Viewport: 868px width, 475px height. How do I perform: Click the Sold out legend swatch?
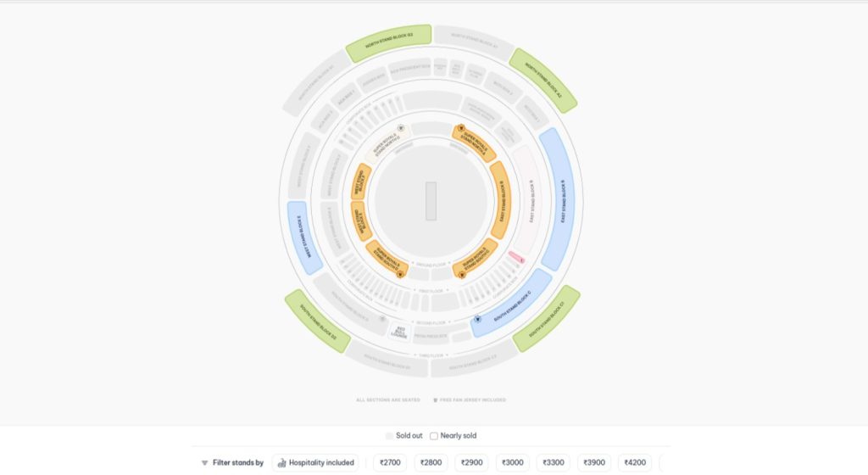tap(389, 436)
